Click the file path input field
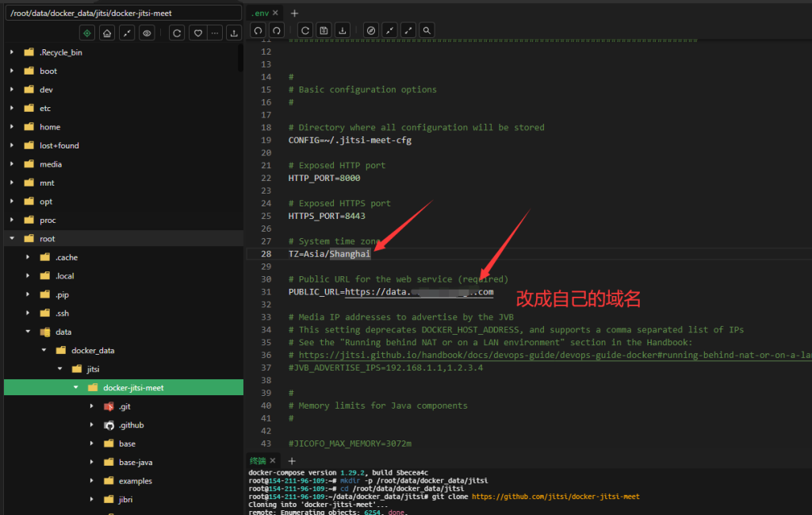Image resolution: width=812 pixels, height=515 pixels. (123, 13)
